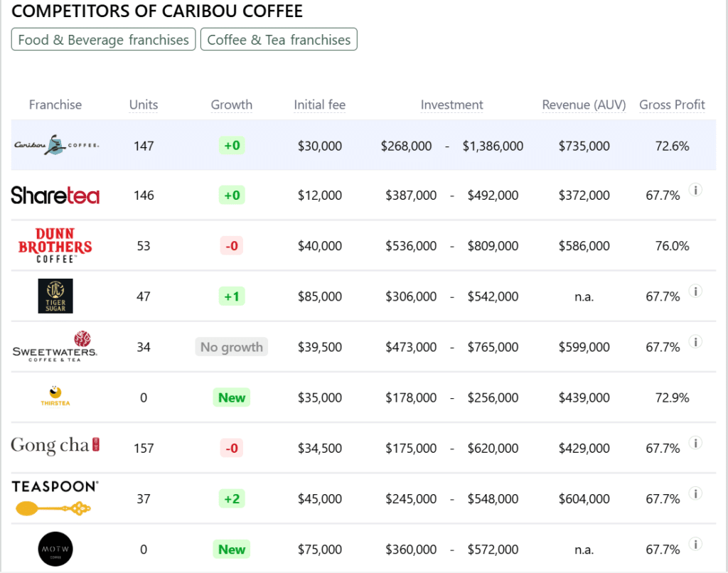Select Sharetea units value 146
The width and height of the screenshot is (728, 573).
click(x=144, y=195)
